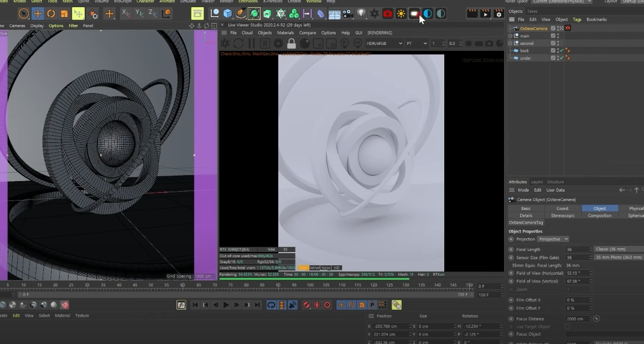Add a blue Cube primitive

pyautogui.click(x=227, y=13)
